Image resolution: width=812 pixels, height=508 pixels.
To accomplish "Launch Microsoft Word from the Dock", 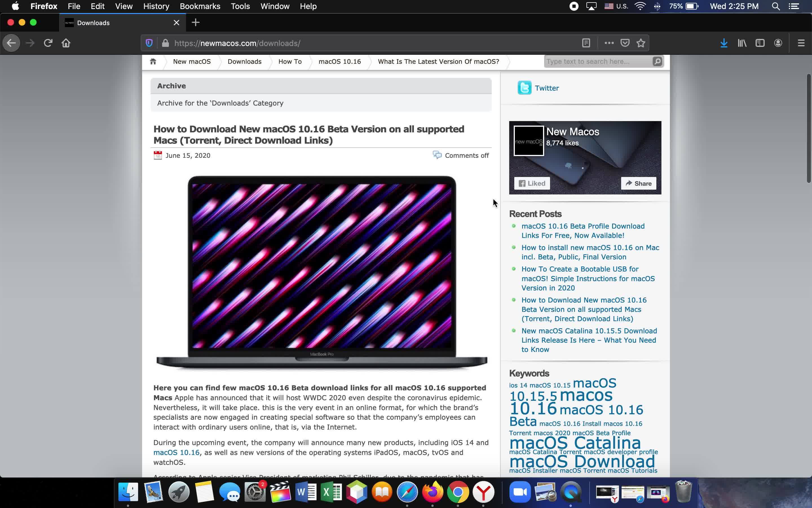I will click(x=306, y=492).
